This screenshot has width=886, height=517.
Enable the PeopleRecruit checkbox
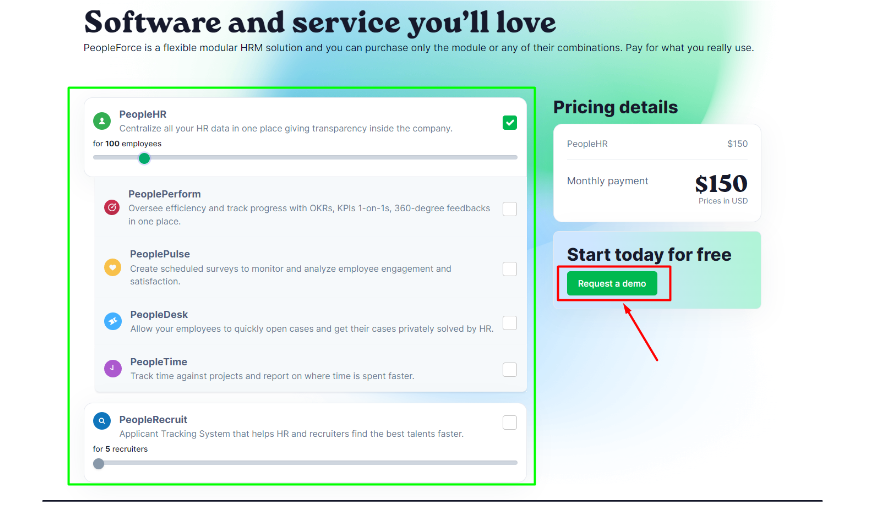click(x=510, y=423)
